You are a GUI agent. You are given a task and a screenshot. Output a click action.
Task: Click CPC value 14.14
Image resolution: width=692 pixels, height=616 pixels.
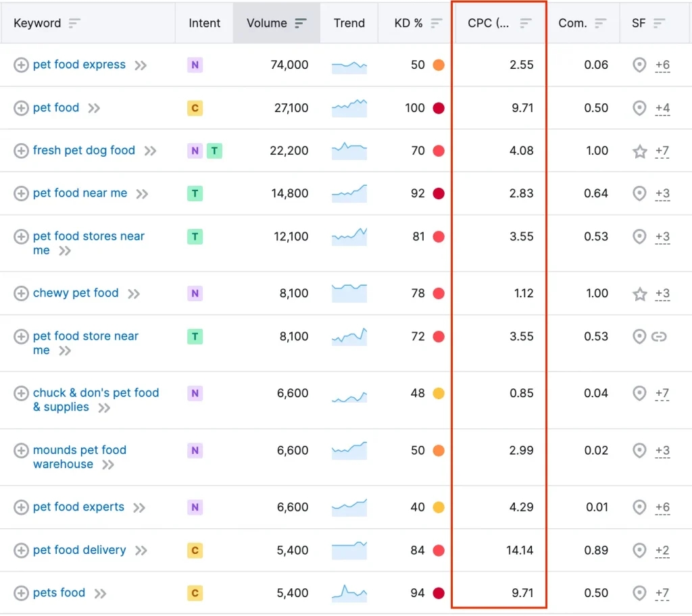520,550
